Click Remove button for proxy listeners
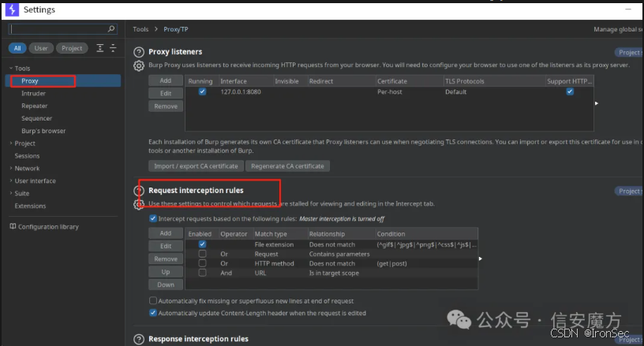This screenshot has height=346, width=644. pos(166,106)
